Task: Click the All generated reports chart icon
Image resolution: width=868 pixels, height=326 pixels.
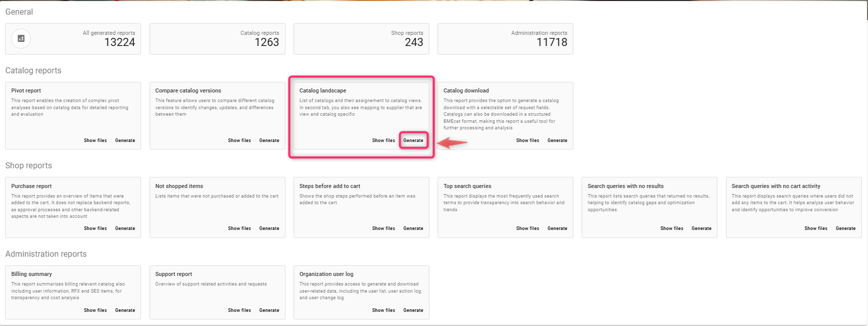Action: coord(21,38)
